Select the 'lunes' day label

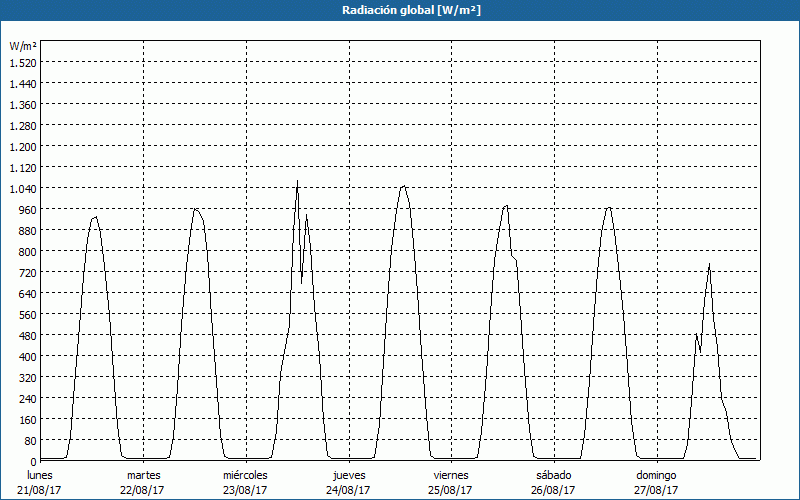tap(41, 474)
